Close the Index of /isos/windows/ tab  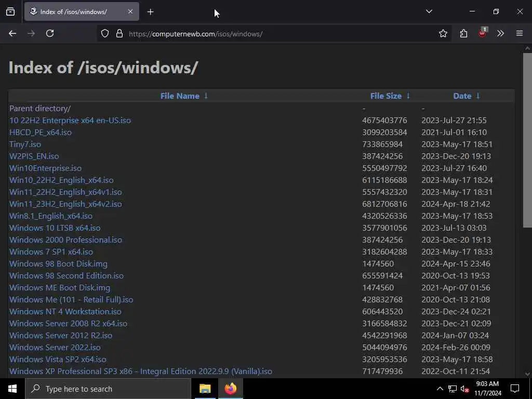coord(130,11)
